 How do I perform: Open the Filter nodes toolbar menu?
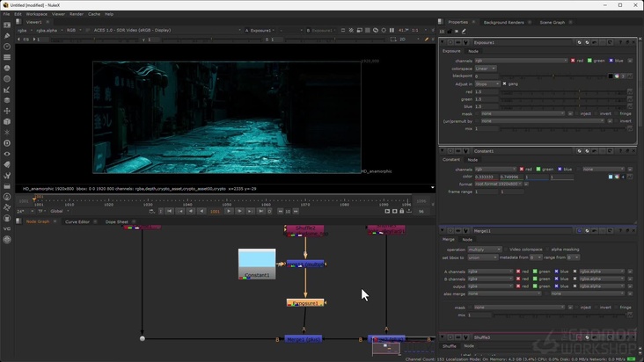click(x=7, y=79)
